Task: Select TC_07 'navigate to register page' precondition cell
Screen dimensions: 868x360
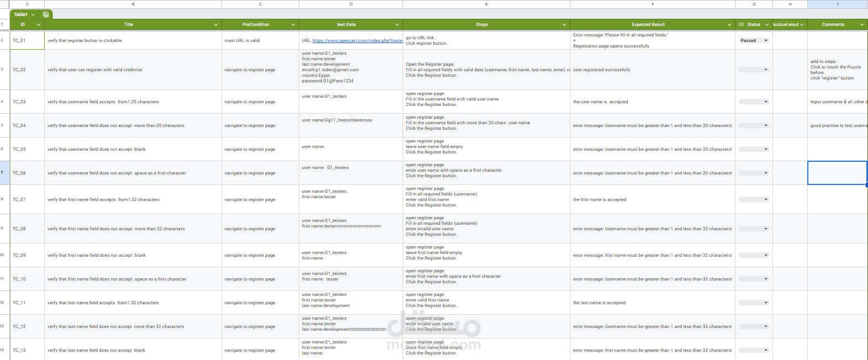Action: 260,199
